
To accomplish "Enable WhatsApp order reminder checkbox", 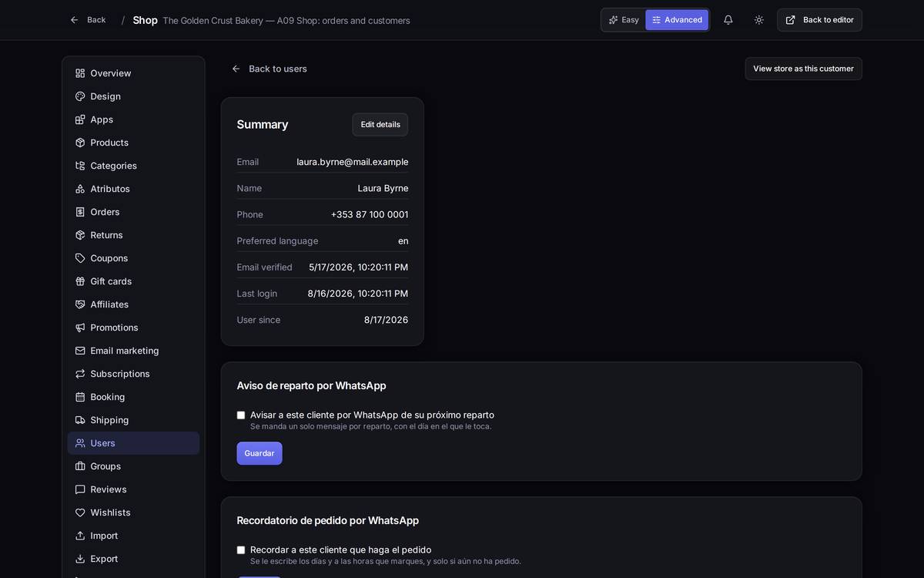I will pos(241,550).
